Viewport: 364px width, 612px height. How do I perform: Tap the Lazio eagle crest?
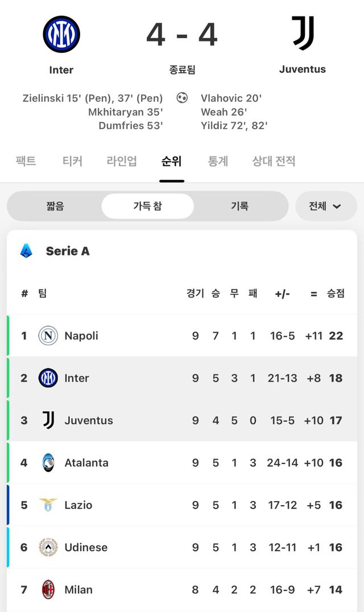click(48, 505)
